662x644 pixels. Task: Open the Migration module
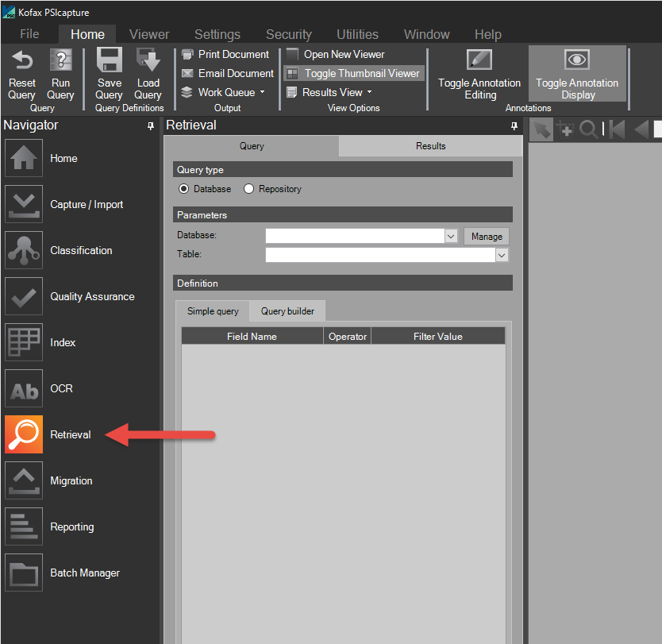click(24, 480)
